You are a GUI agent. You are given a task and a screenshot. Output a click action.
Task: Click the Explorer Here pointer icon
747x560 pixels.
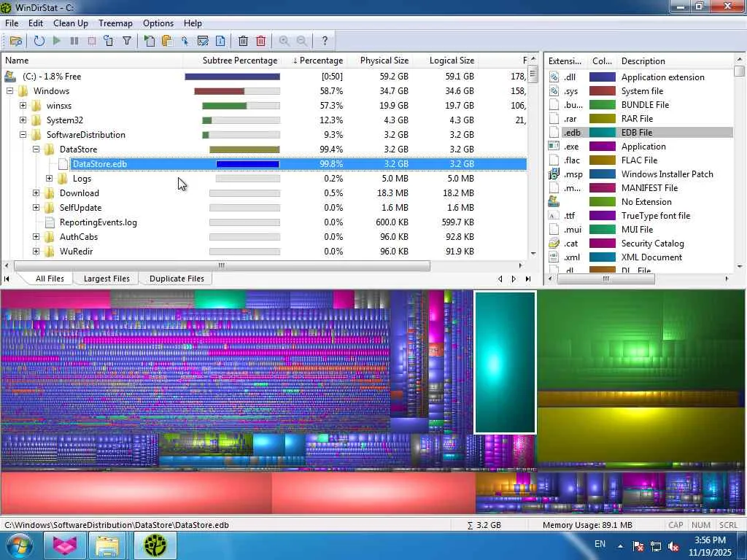pos(185,41)
